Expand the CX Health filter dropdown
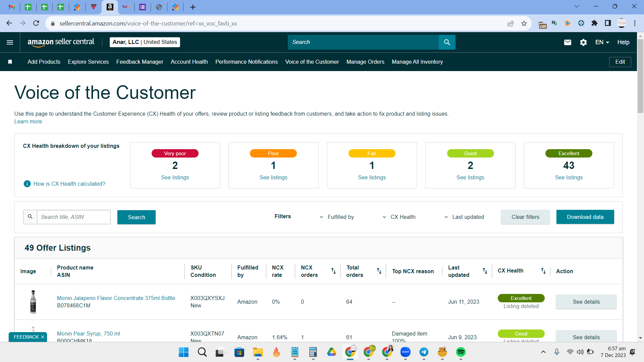644x362 pixels. [x=399, y=217]
